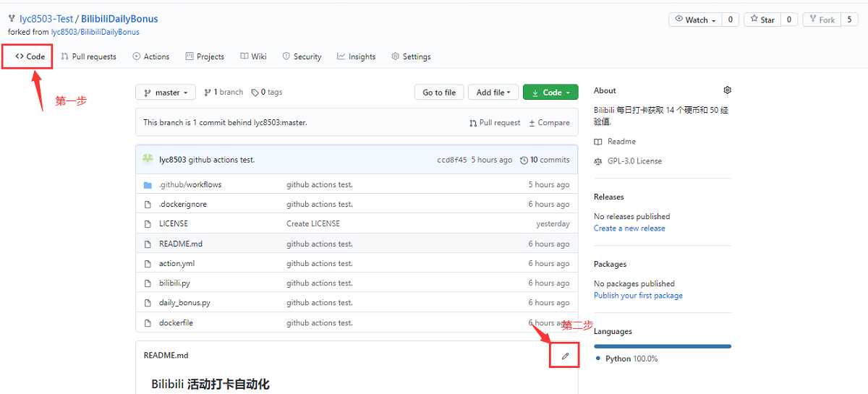Open the daily_bonus.py file

coord(184,303)
